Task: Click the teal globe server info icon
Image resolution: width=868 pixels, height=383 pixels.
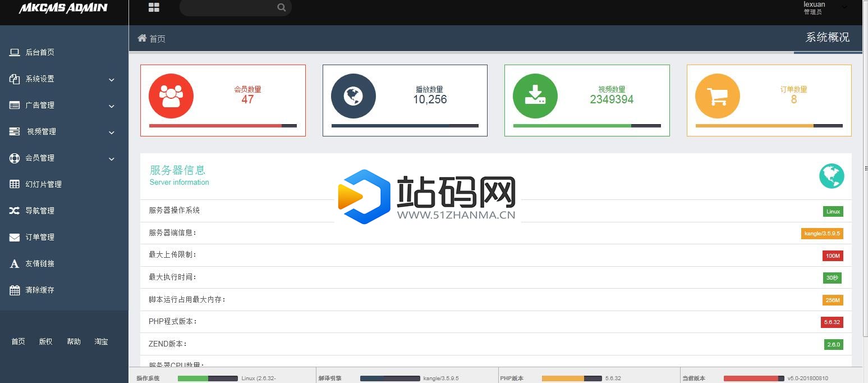Action: tap(832, 176)
